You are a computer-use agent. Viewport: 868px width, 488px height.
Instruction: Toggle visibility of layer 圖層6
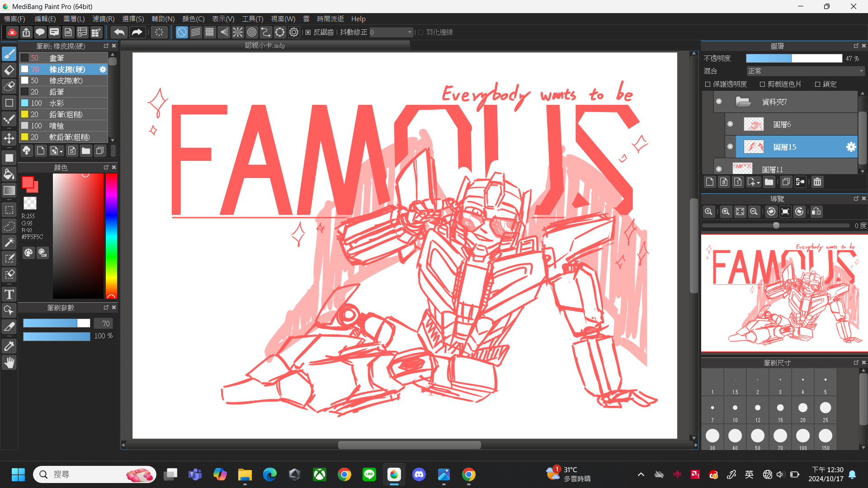[x=730, y=124]
